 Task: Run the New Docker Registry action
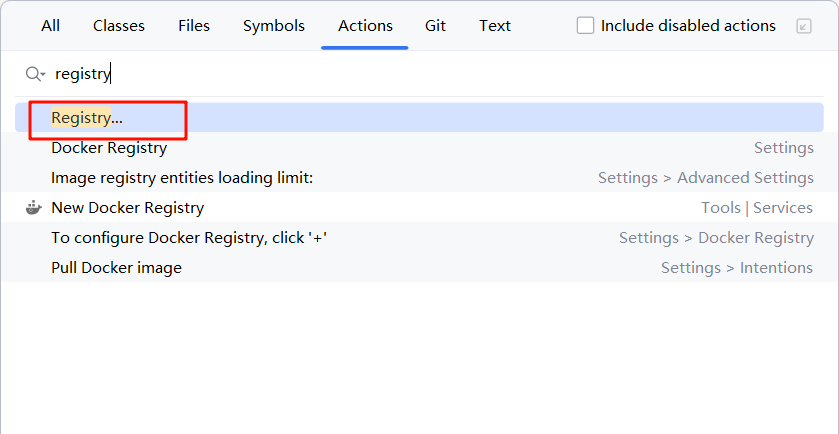127,208
